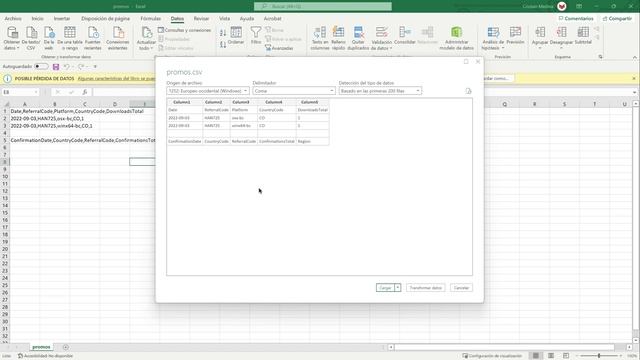Viewport: 640px width, 360px height.
Task: Insert function using fx icon
Action: (84, 92)
